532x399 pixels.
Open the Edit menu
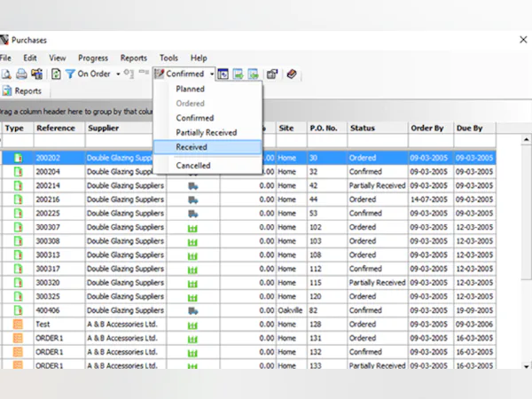click(30, 58)
